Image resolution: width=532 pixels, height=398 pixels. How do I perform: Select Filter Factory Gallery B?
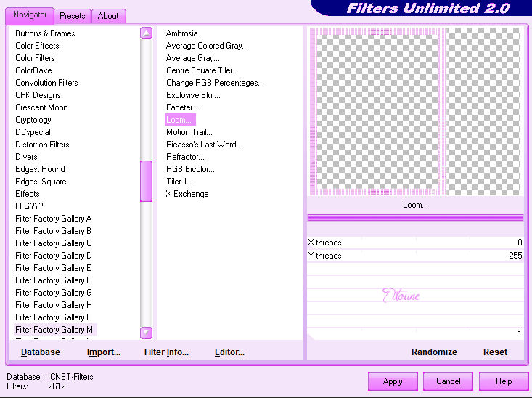point(53,231)
